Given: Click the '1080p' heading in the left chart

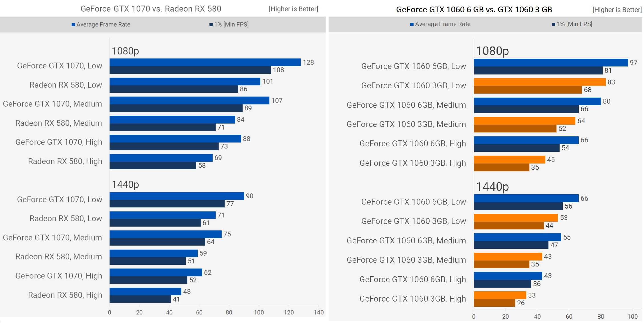Looking at the screenshot, I should click(125, 51).
